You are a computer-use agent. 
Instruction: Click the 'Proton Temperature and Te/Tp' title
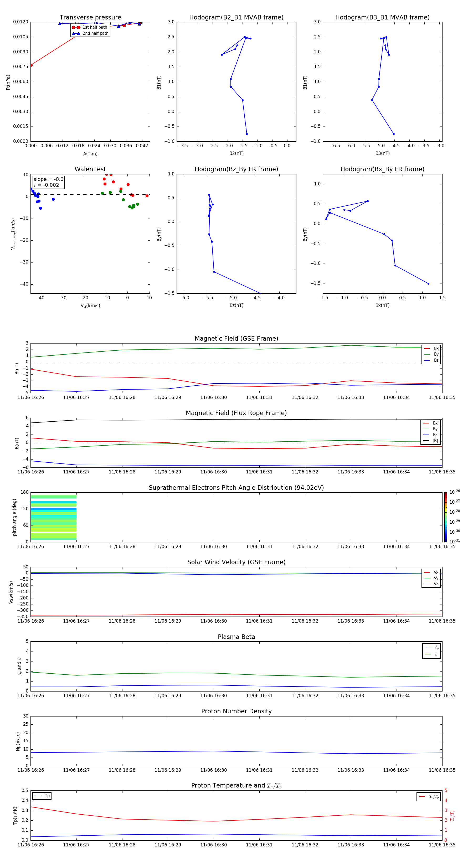tap(236, 786)
